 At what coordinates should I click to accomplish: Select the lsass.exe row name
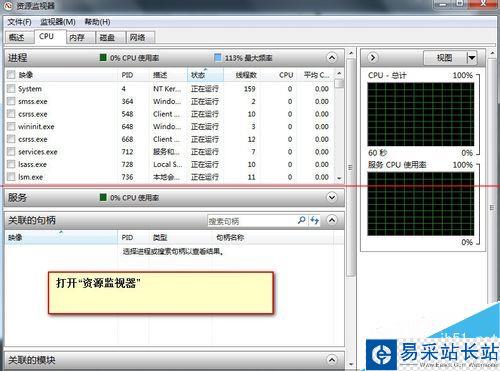(x=32, y=164)
